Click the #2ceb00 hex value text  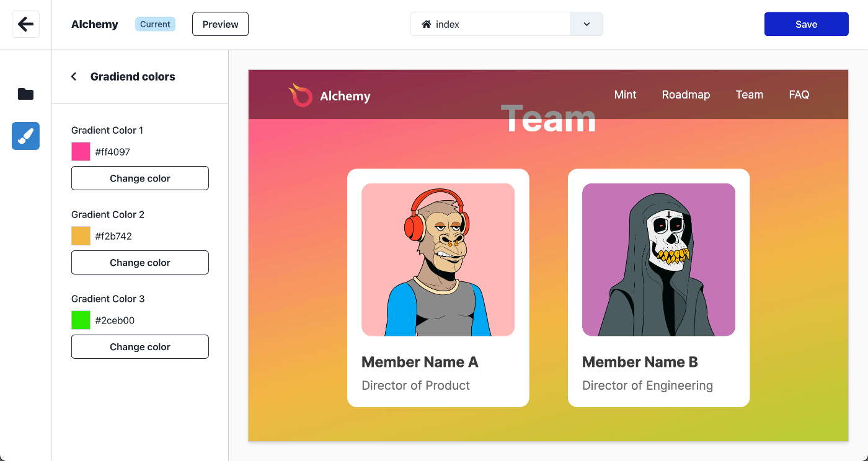click(115, 320)
